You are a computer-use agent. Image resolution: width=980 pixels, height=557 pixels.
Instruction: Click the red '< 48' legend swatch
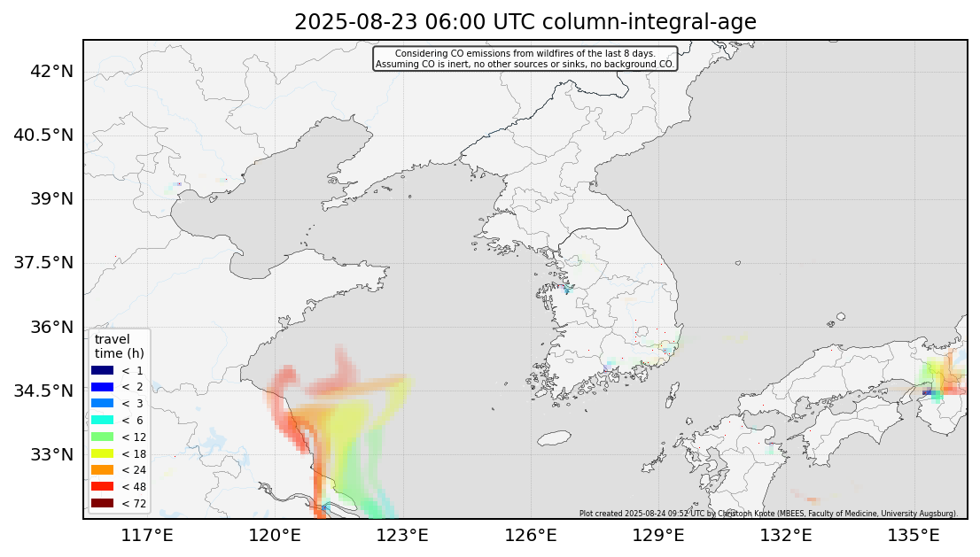coord(103,486)
